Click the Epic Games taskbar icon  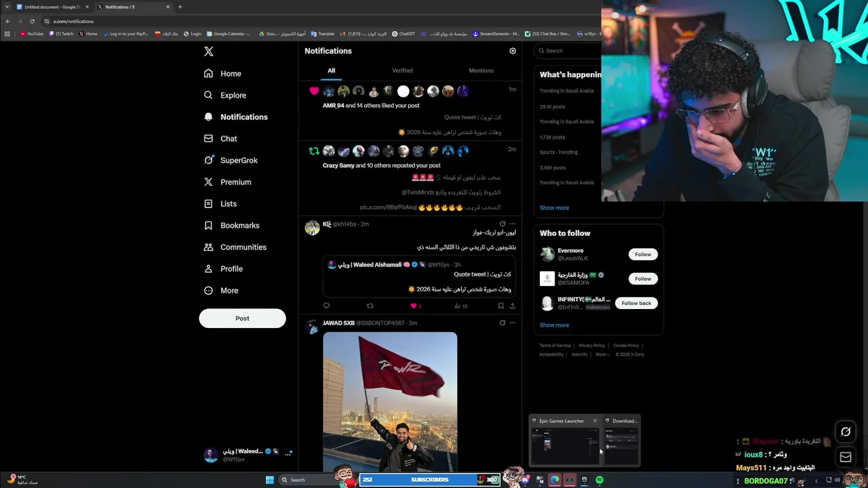coord(585,480)
